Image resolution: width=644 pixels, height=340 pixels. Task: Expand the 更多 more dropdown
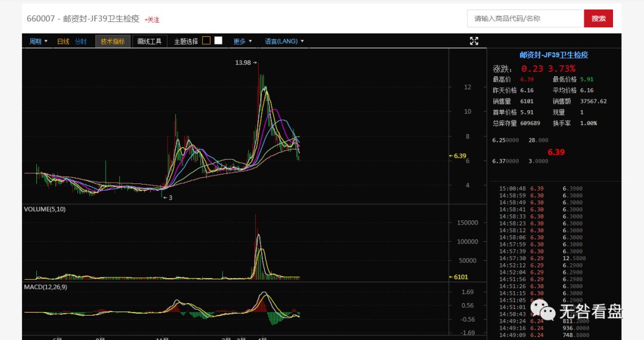click(x=242, y=41)
